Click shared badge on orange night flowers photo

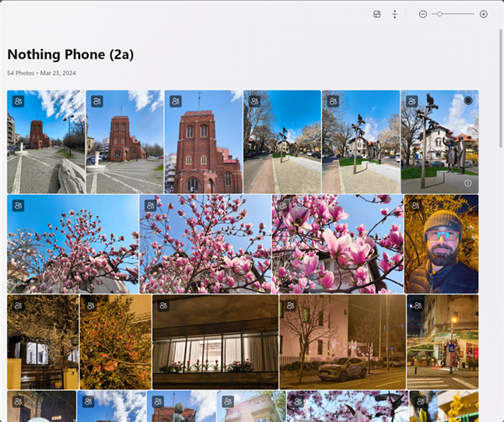[91, 305]
